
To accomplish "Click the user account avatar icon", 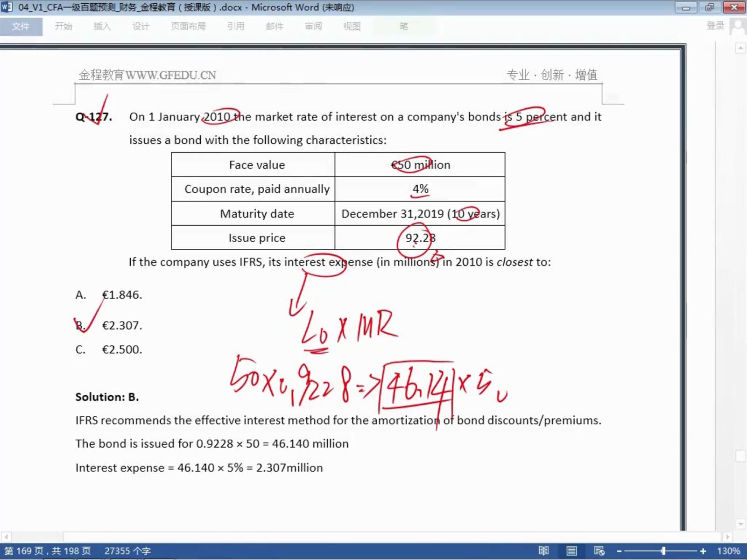I will pos(738,26).
